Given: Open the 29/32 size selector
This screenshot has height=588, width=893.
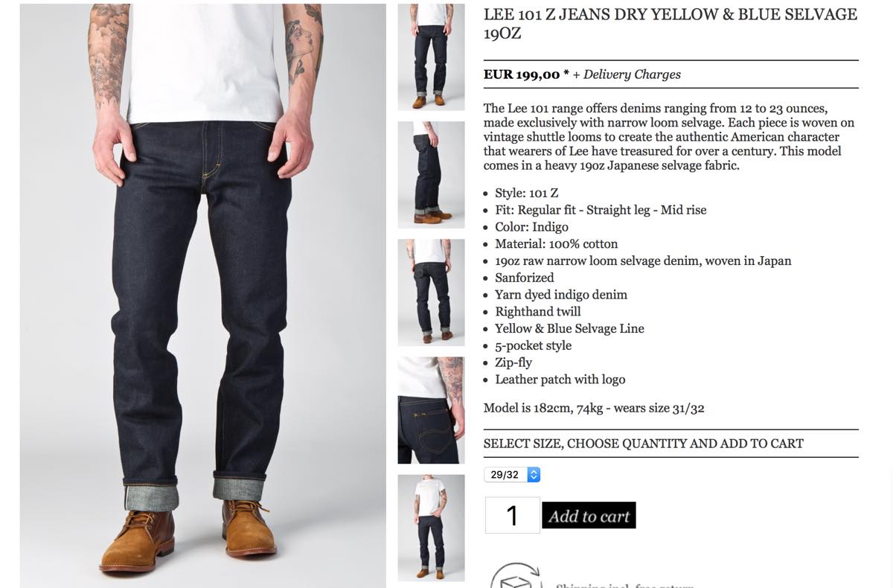Looking at the screenshot, I should coord(512,474).
